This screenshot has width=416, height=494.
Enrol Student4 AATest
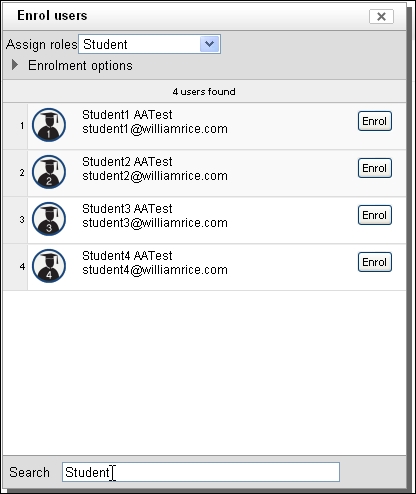(375, 262)
